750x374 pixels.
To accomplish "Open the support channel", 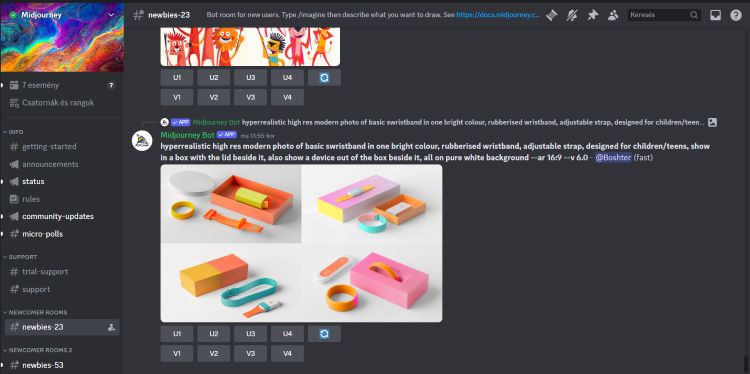I will [61, 289].
